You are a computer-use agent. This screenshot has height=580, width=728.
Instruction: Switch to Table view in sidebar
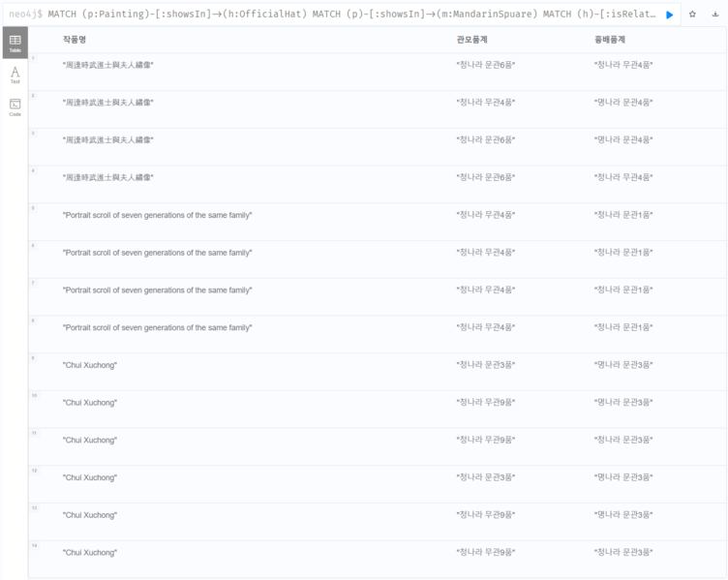coord(15,43)
